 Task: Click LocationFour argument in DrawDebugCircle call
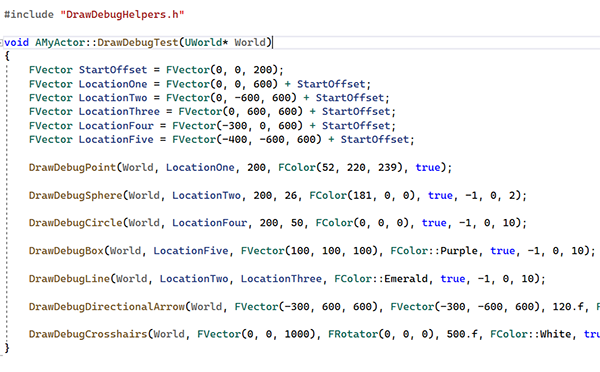tap(210, 223)
